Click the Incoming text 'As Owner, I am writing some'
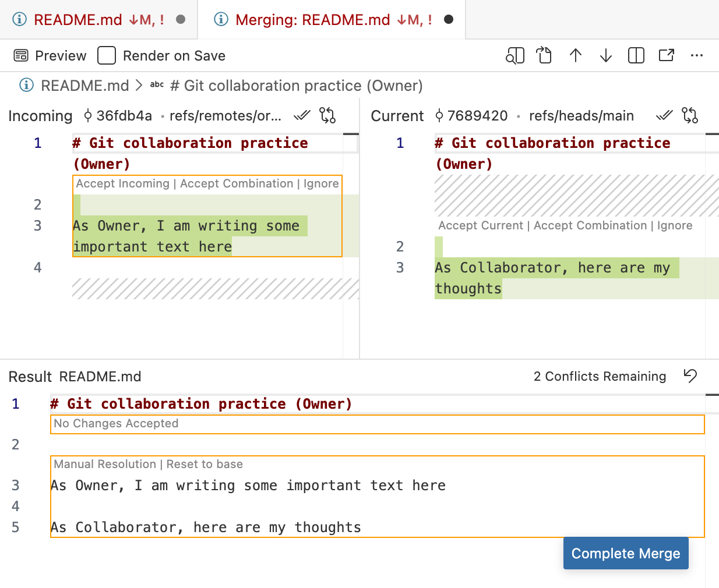719x588 pixels. click(186, 226)
